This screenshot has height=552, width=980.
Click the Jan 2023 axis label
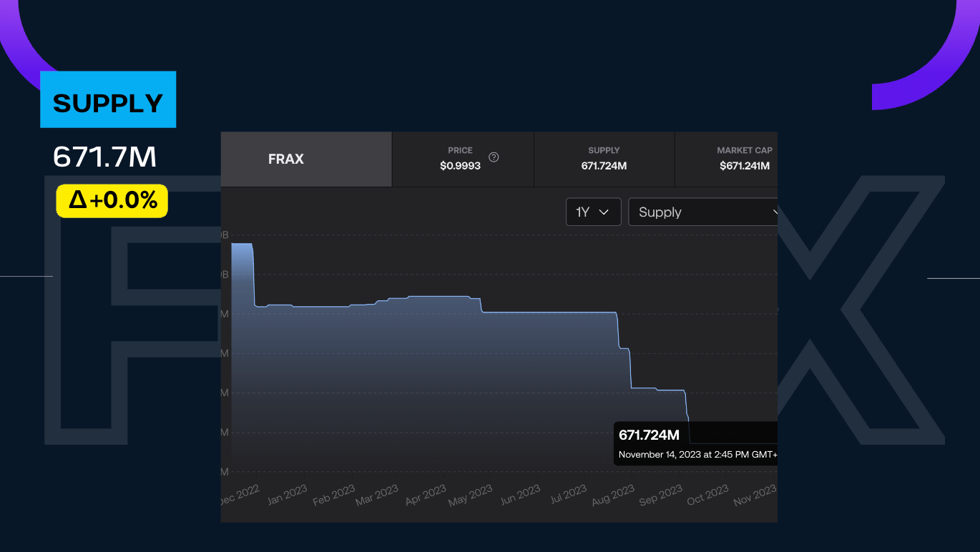click(x=288, y=495)
